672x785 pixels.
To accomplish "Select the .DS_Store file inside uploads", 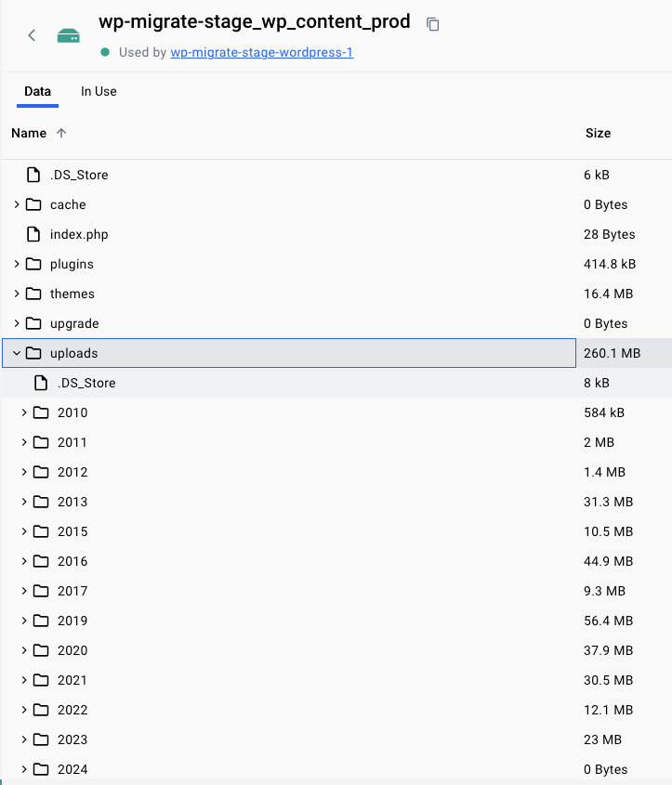I will pos(86,383).
